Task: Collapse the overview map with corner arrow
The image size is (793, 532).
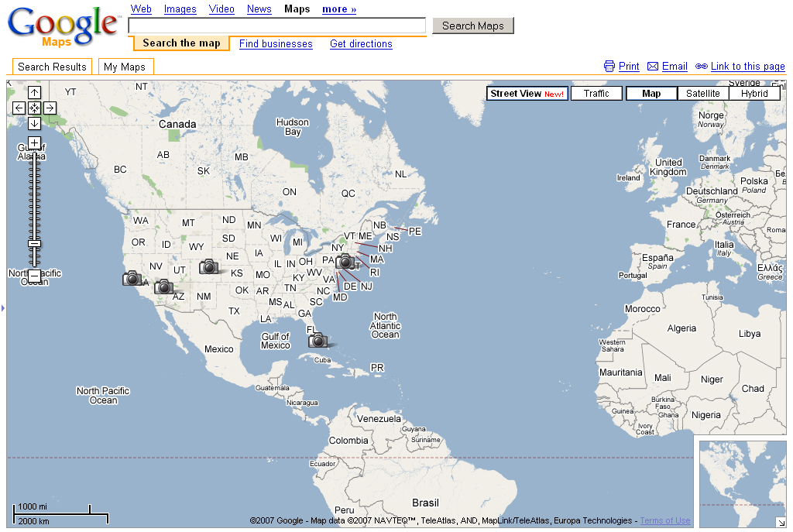Action: click(781, 522)
